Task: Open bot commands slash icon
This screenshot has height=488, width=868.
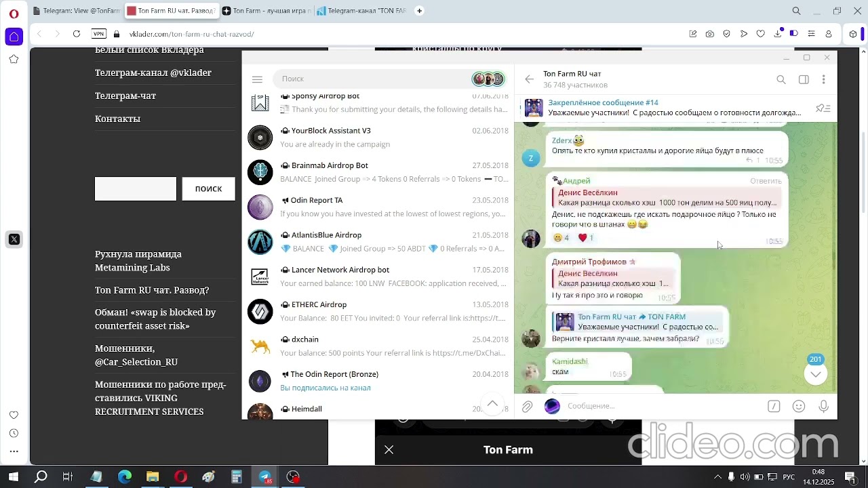Action: 774,406
